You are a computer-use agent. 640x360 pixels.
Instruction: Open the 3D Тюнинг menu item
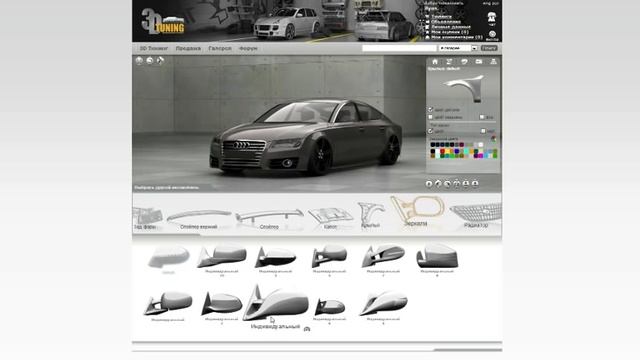tap(153, 48)
